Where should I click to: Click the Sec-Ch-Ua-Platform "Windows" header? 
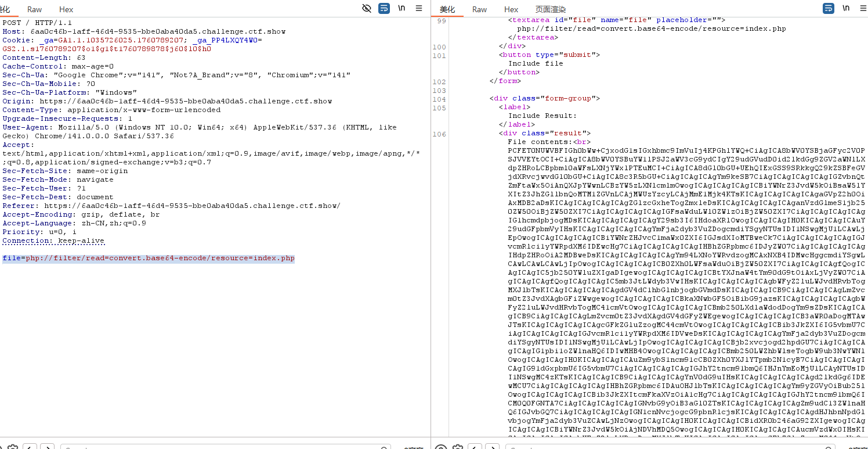point(70,92)
